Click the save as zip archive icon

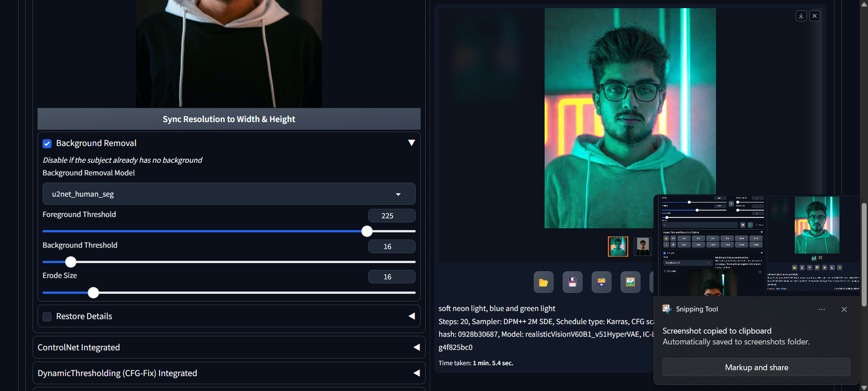(x=601, y=283)
